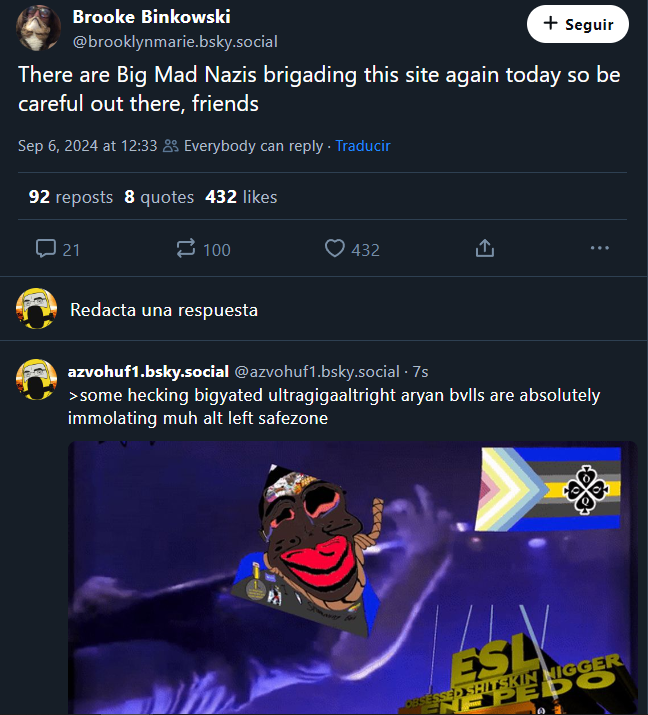Click the Sep 6, 2024 timestamp
The height and width of the screenshot is (715, 648).
click(x=87, y=146)
